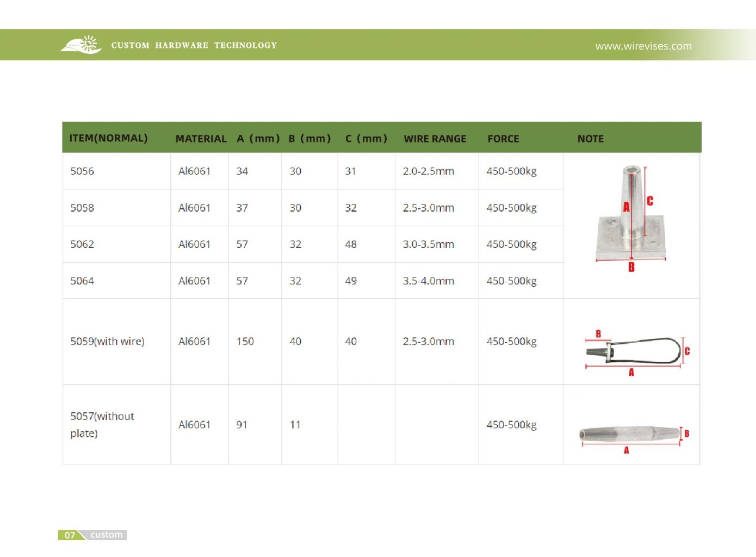Viewport: 756px width, 557px height.
Task: Select item 5064 cell
Action: pos(82,281)
